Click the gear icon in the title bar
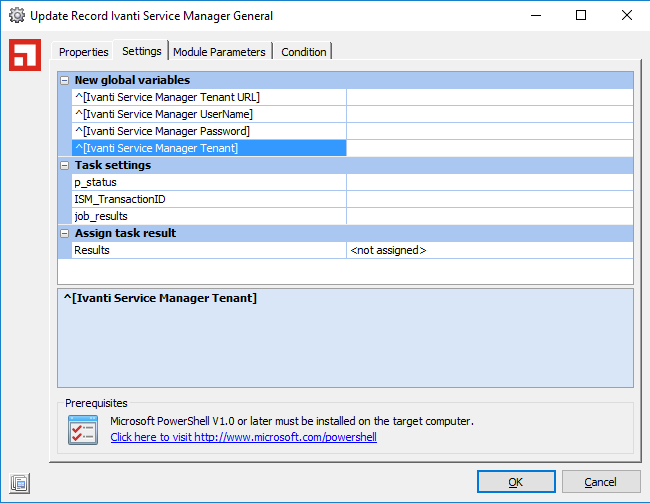Screen dimensions: 650x503 pyautogui.click(x=17, y=16)
